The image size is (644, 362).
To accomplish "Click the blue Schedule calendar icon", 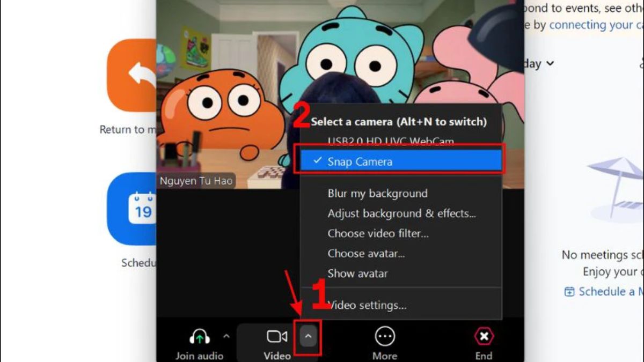I will [131, 209].
